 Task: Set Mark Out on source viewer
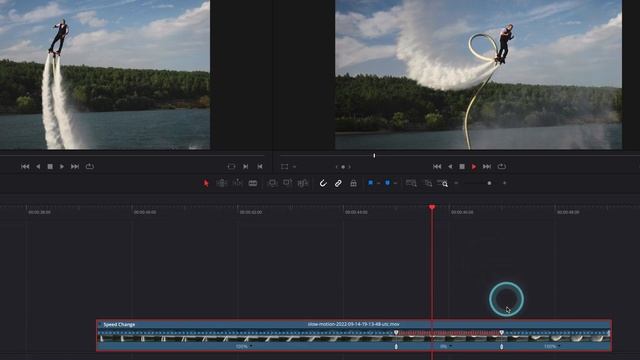(x=260, y=167)
